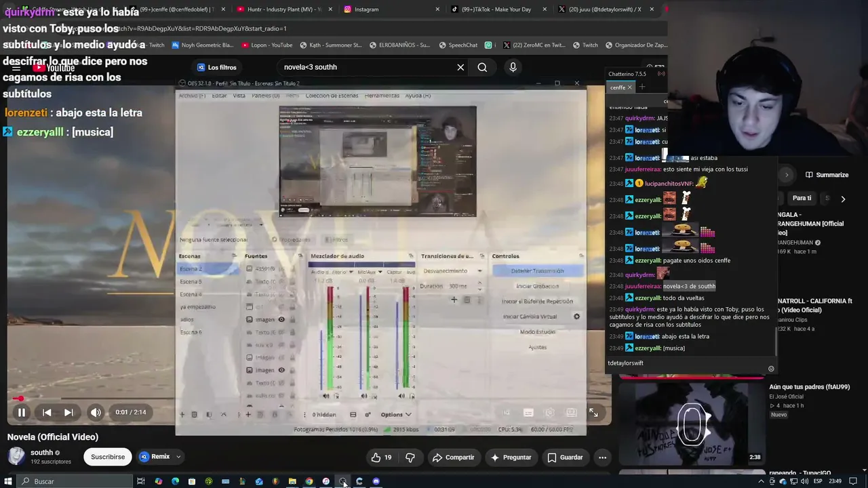
Task: Like the Novela video
Action: point(381,457)
